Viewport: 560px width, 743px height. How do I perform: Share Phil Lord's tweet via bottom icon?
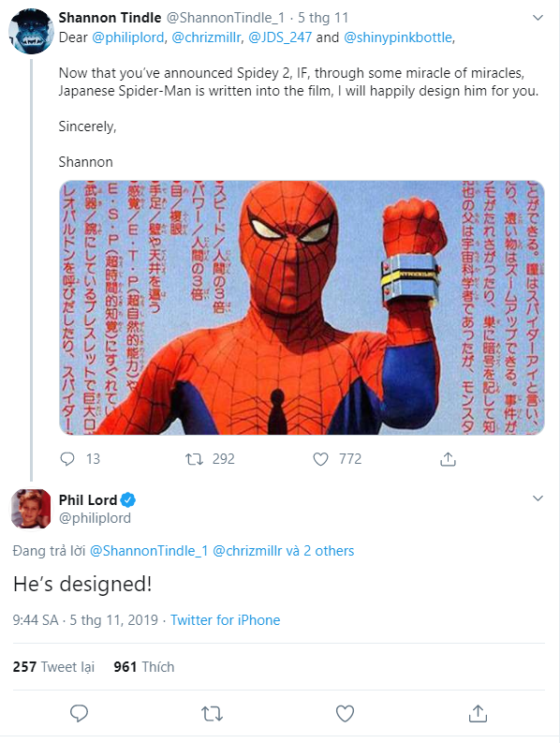(x=478, y=713)
